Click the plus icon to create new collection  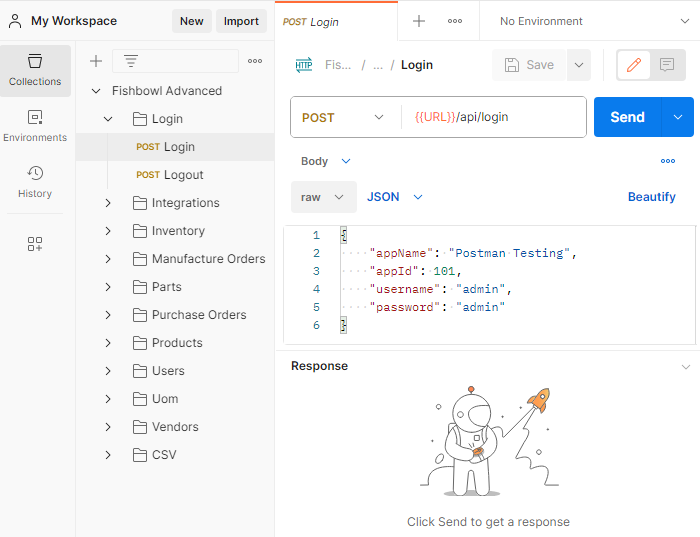tap(96, 61)
